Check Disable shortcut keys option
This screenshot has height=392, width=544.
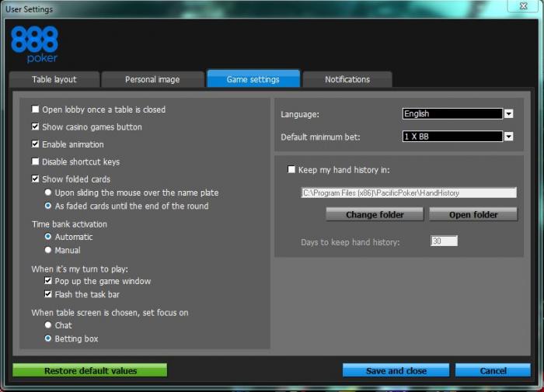coord(36,161)
